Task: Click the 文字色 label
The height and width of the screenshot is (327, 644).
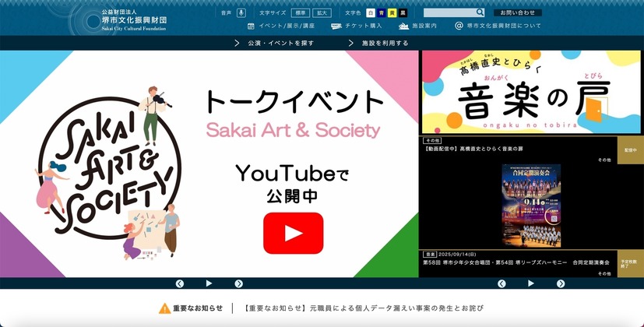Action: (353, 12)
